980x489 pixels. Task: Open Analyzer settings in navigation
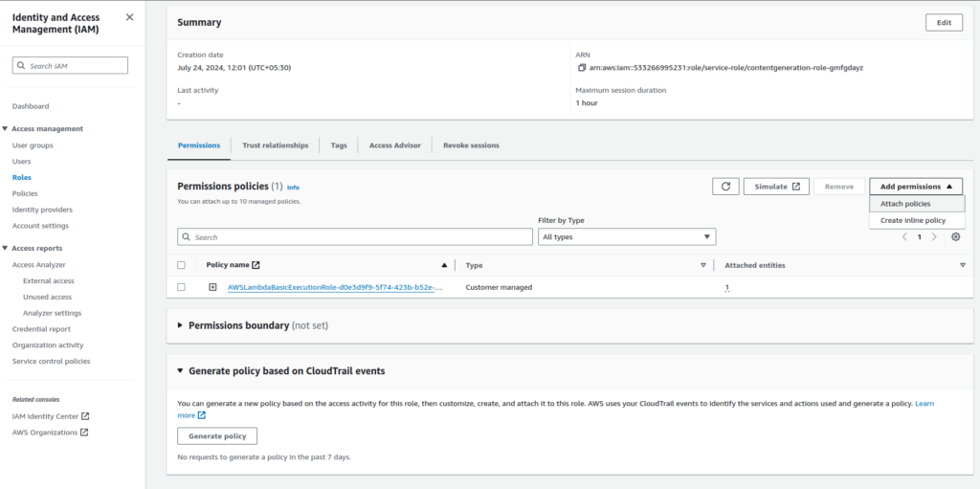pyautogui.click(x=52, y=313)
